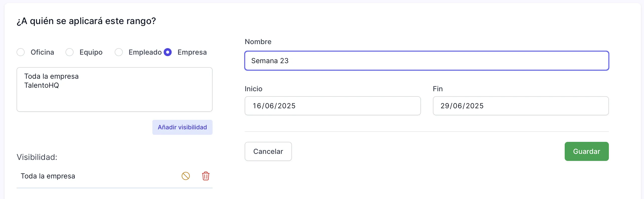Choose the Empleado radio option
The width and height of the screenshot is (644, 199).
click(x=118, y=52)
